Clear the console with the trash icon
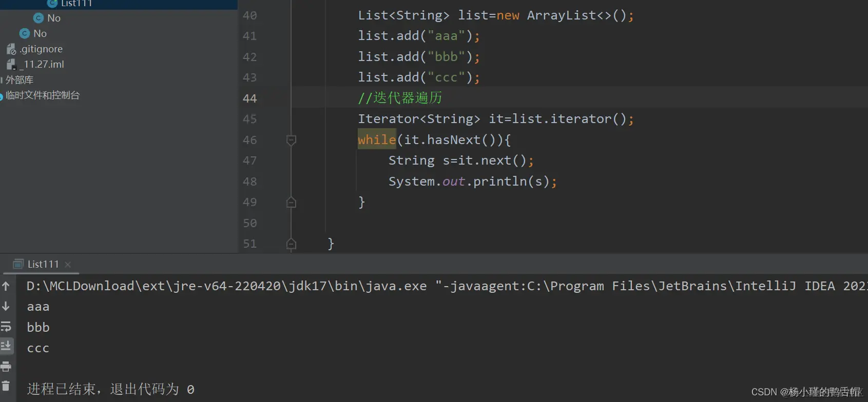 (x=6, y=386)
